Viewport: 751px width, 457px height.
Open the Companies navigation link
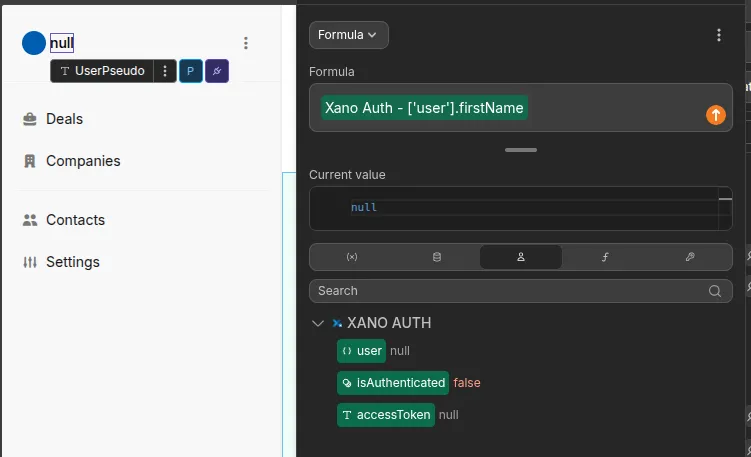click(83, 161)
